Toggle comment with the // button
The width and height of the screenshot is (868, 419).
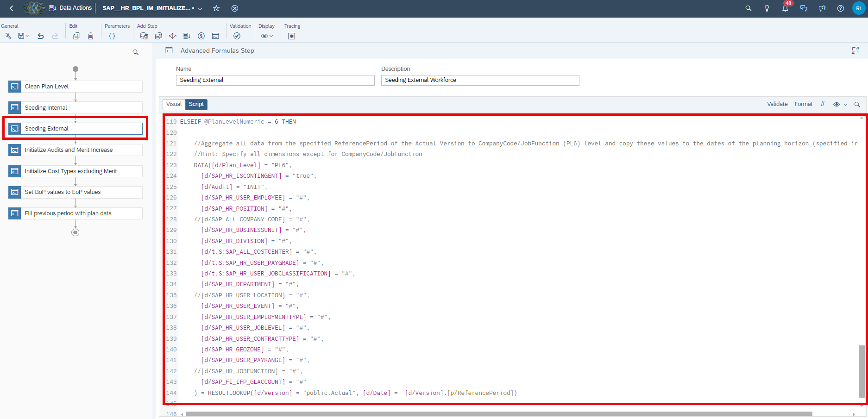(823, 104)
